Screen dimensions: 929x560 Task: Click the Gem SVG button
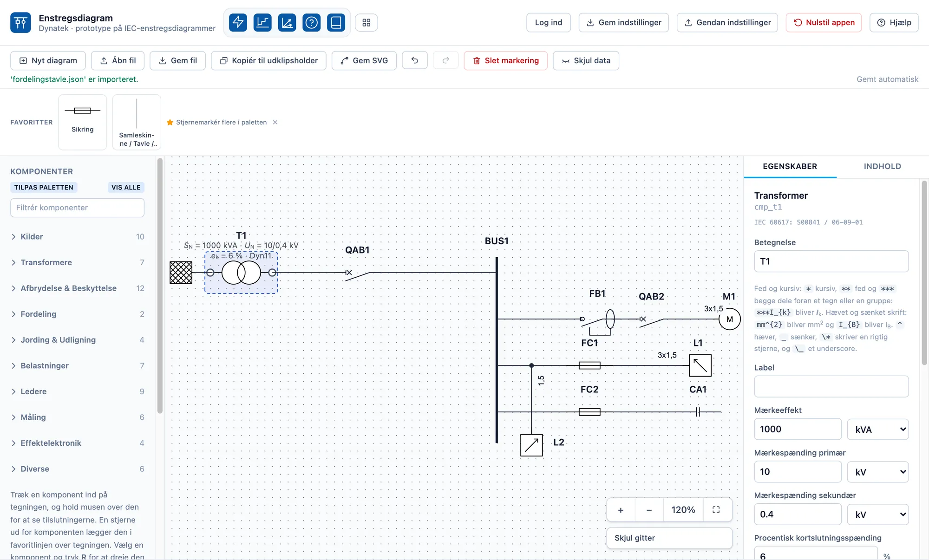(364, 60)
